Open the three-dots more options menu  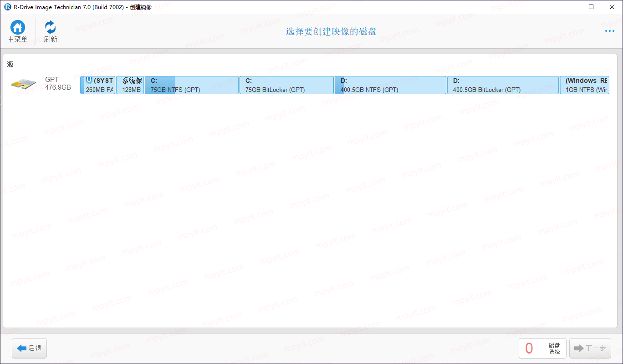(x=610, y=31)
